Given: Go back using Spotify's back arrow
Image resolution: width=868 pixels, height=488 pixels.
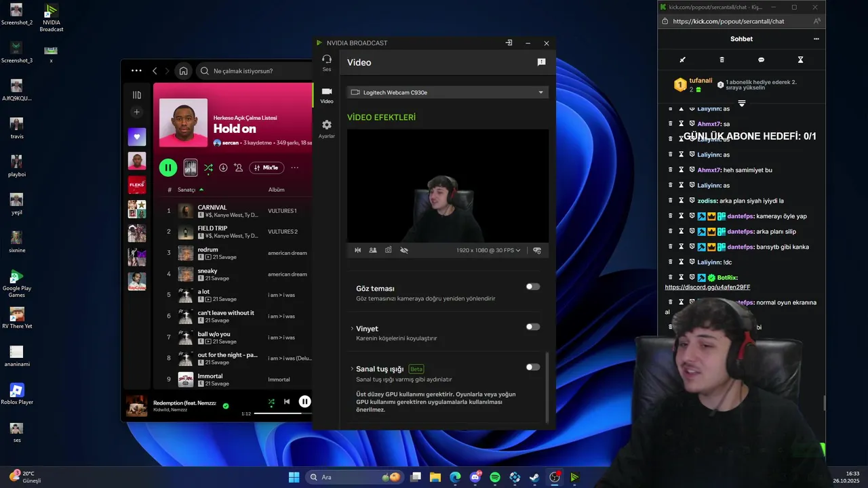Looking at the screenshot, I should point(155,71).
